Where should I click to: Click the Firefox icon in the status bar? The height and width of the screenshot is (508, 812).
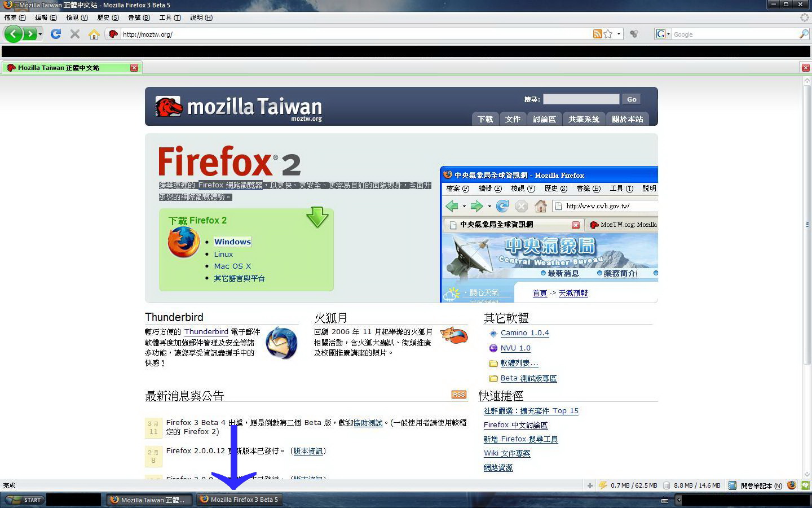[x=792, y=485]
